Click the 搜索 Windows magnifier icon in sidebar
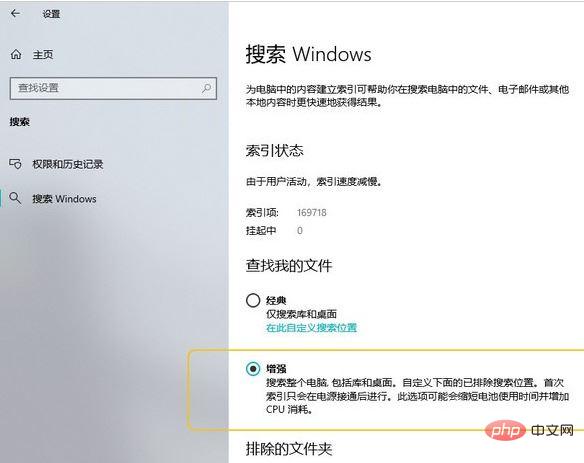 15,198
